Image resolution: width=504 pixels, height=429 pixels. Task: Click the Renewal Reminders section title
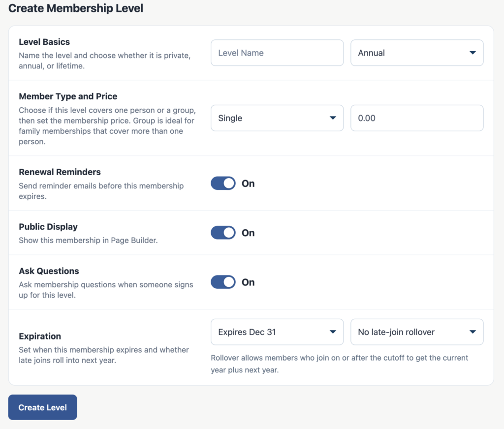pyautogui.click(x=60, y=172)
